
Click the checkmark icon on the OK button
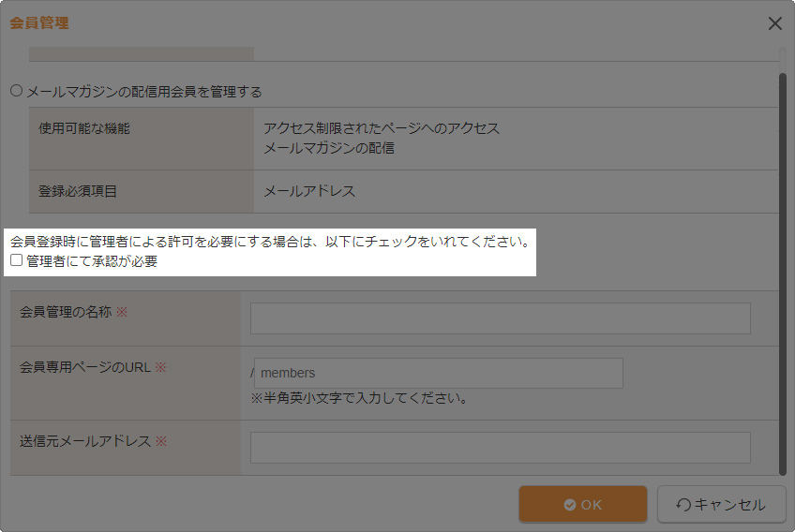[x=569, y=505]
